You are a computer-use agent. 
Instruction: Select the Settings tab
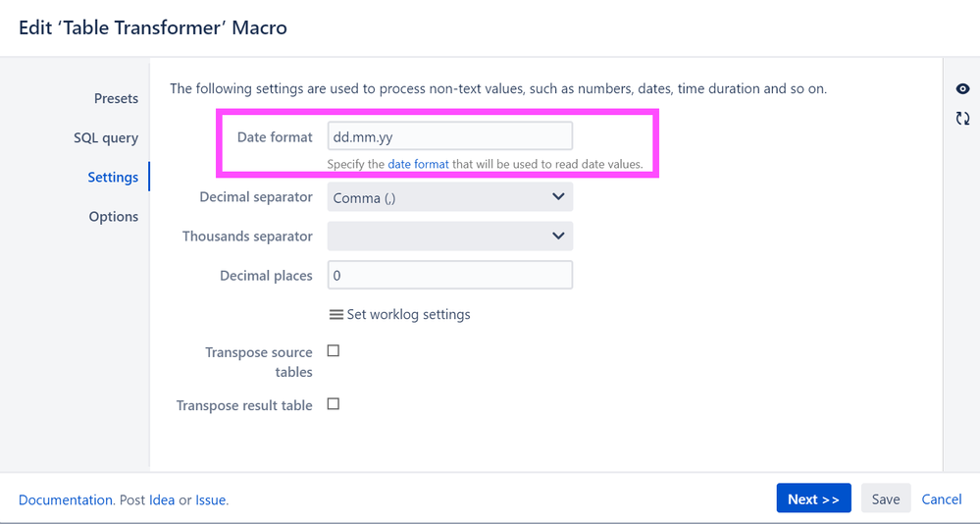point(113,177)
